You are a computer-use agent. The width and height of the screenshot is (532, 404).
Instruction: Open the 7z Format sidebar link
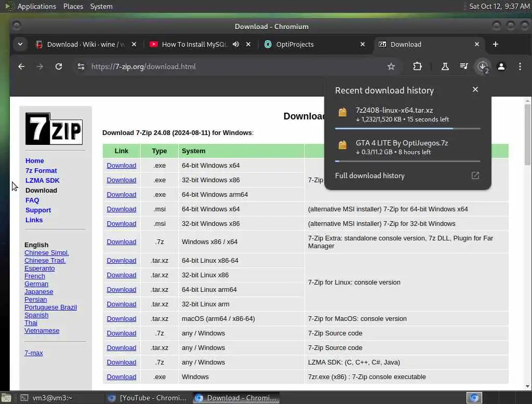pyautogui.click(x=41, y=171)
